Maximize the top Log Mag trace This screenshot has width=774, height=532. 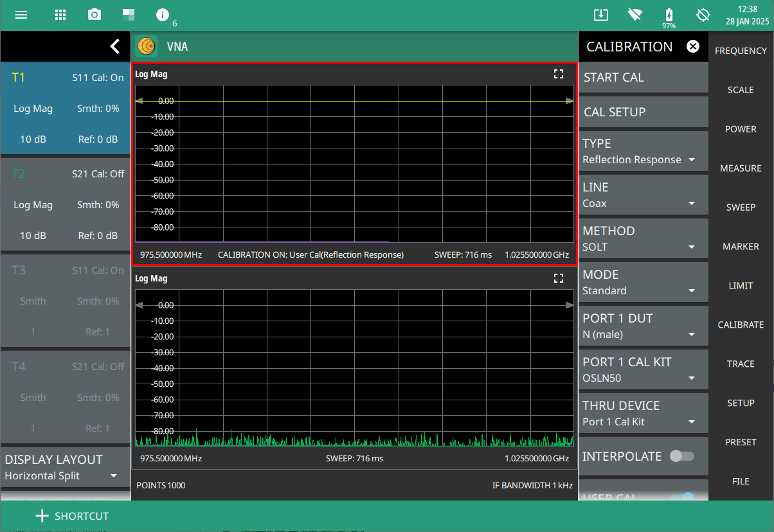pyautogui.click(x=558, y=75)
